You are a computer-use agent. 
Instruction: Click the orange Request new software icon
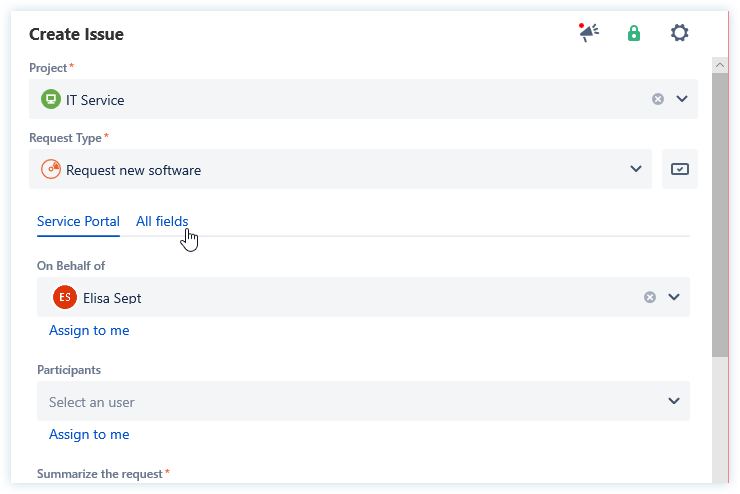point(50,169)
